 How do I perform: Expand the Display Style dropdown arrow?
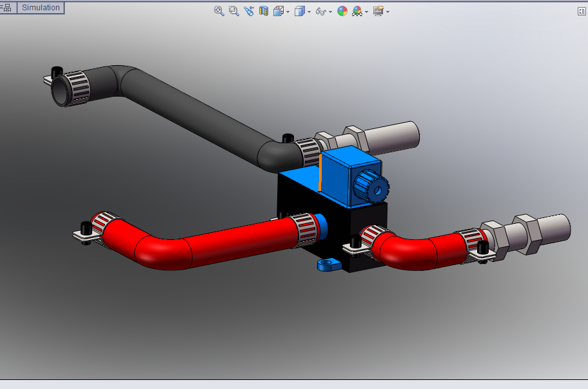point(309,12)
